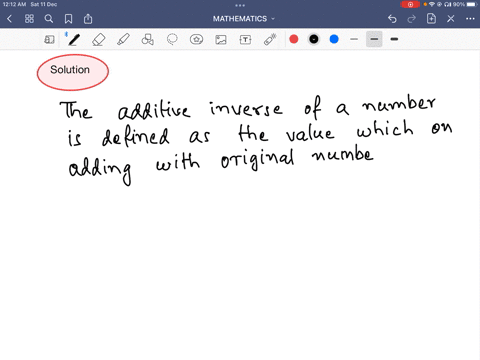The width and height of the screenshot is (480, 360).
Task: Select the Laser pointer tool
Action: 270,39
